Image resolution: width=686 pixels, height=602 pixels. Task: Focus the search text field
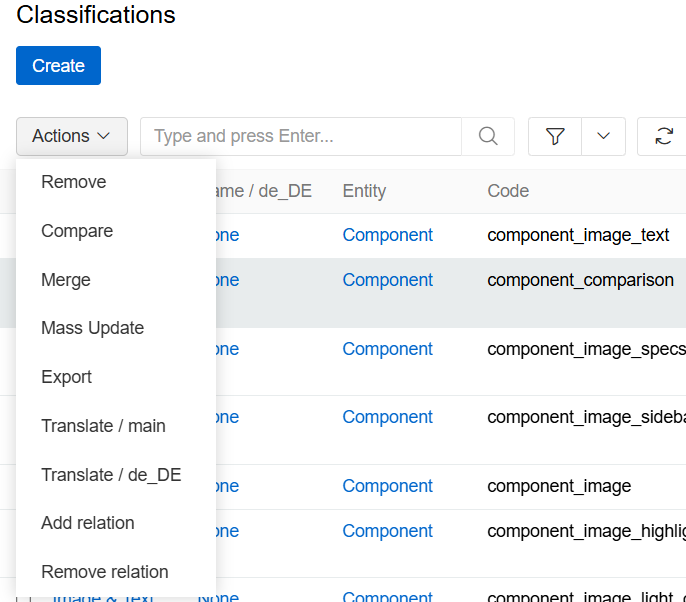(300, 136)
